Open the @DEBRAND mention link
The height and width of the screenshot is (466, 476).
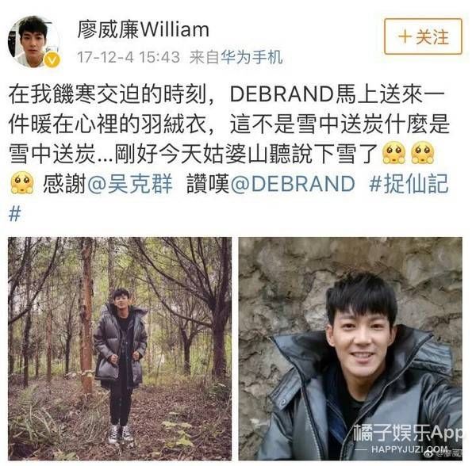(x=292, y=184)
